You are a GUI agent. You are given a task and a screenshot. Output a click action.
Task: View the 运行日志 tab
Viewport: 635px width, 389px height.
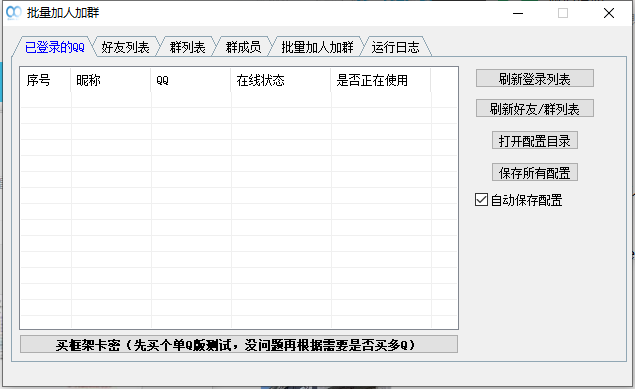pos(395,47)
